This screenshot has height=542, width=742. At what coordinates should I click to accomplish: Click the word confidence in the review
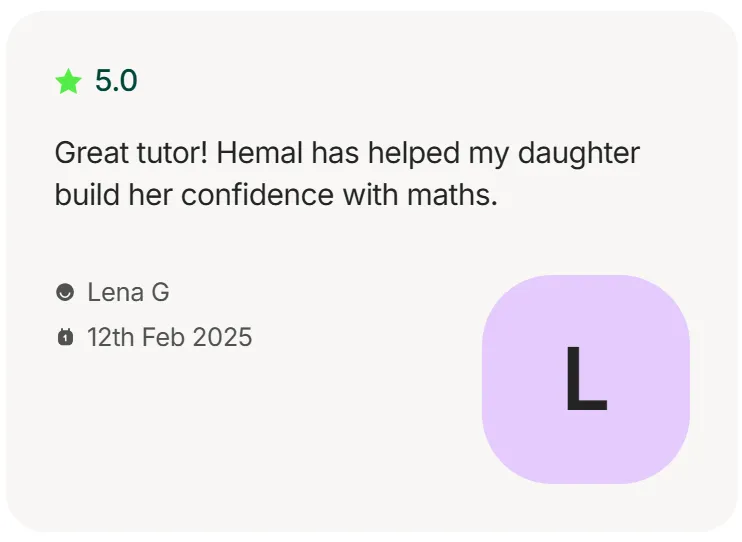tap(257, 195)
